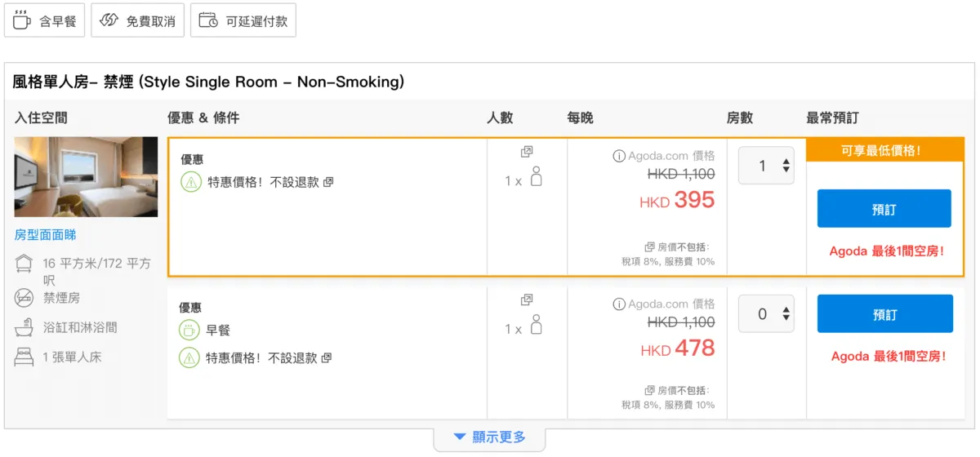Open room count dropdown showing 0
The image size is (980, 457).
point(766,313)
